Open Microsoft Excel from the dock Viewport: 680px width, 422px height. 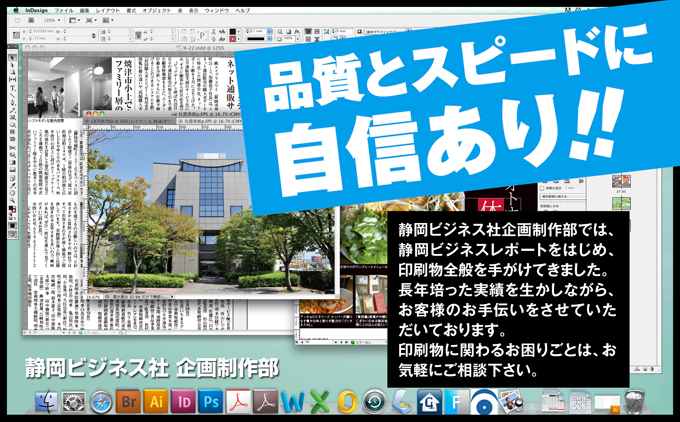coord(320,402)
